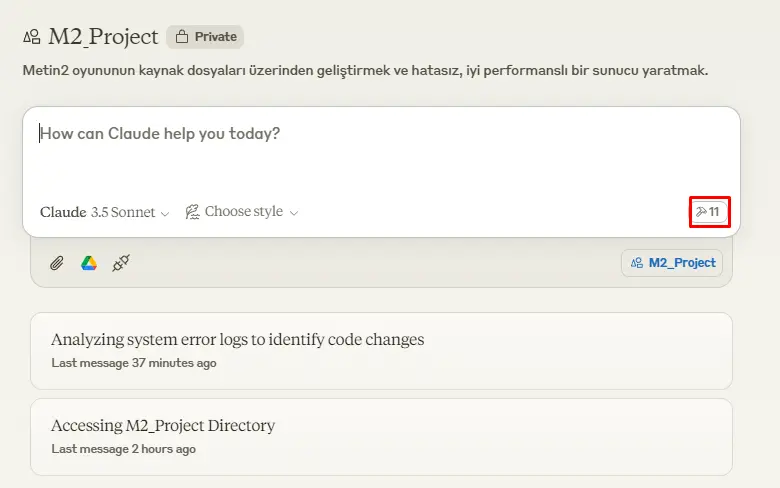The height and width of the screenshot is (488, 780).
Task: Click the plug integrations icon
Action: [121, 263]
